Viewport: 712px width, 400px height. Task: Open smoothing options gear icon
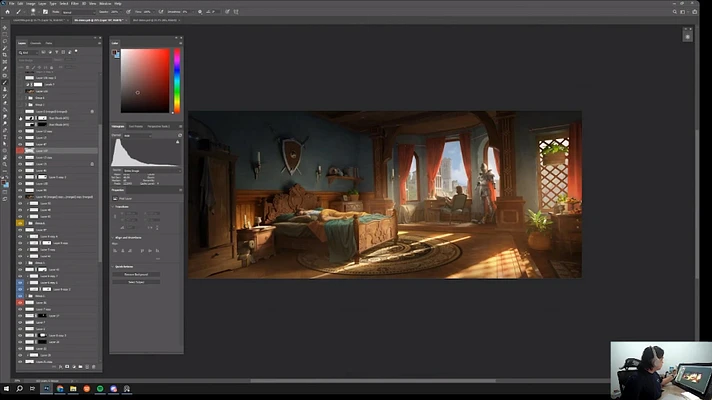(200, 12)
